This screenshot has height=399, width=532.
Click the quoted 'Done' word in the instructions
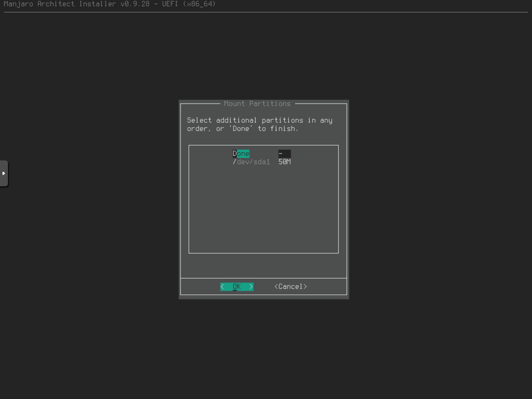click(241, 128)
